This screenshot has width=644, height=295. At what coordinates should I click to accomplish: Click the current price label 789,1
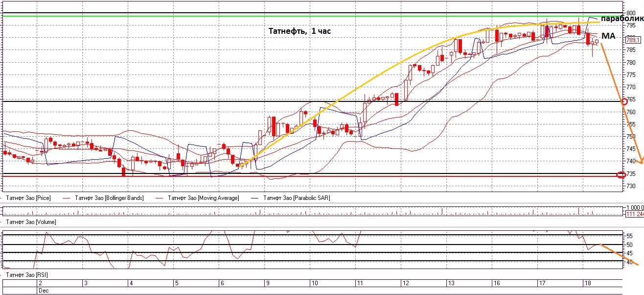(632, 40)
